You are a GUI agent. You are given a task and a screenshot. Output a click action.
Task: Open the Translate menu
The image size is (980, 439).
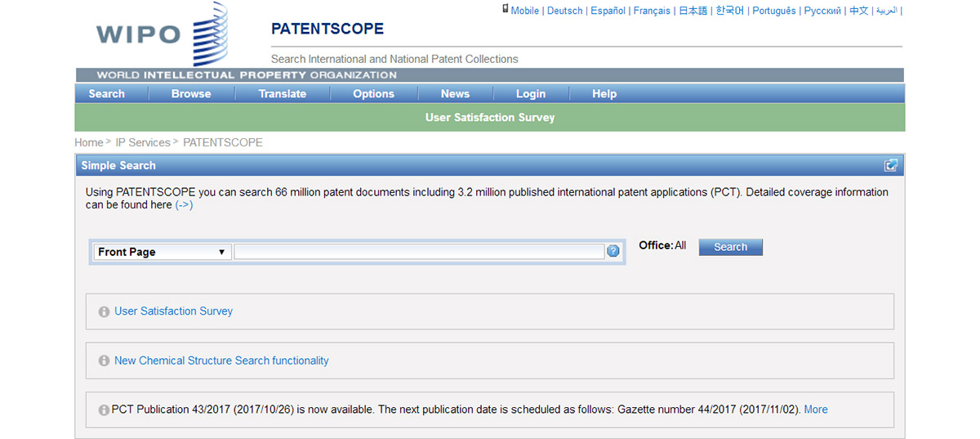click(x=283, y=93)
